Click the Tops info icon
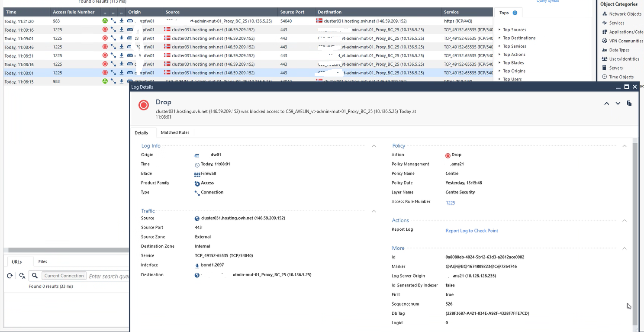 point(515,13)
